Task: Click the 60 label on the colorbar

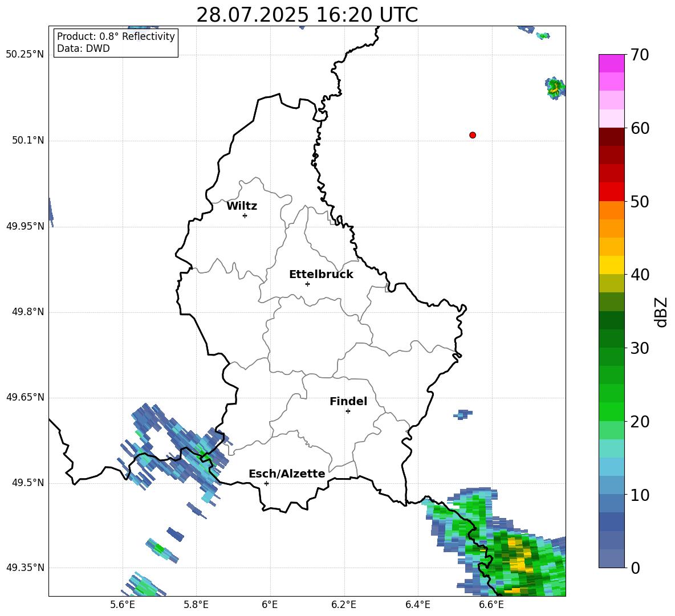Action: pos(640,128)
